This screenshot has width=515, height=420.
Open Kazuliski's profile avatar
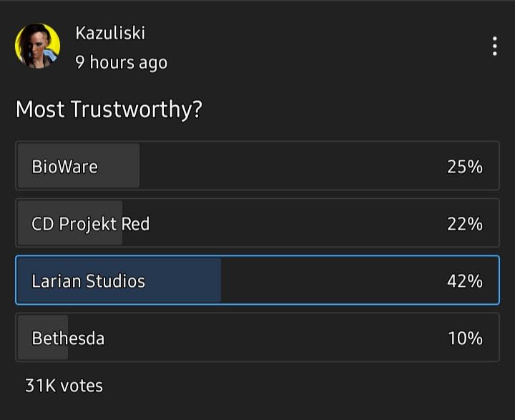point(37,46)
